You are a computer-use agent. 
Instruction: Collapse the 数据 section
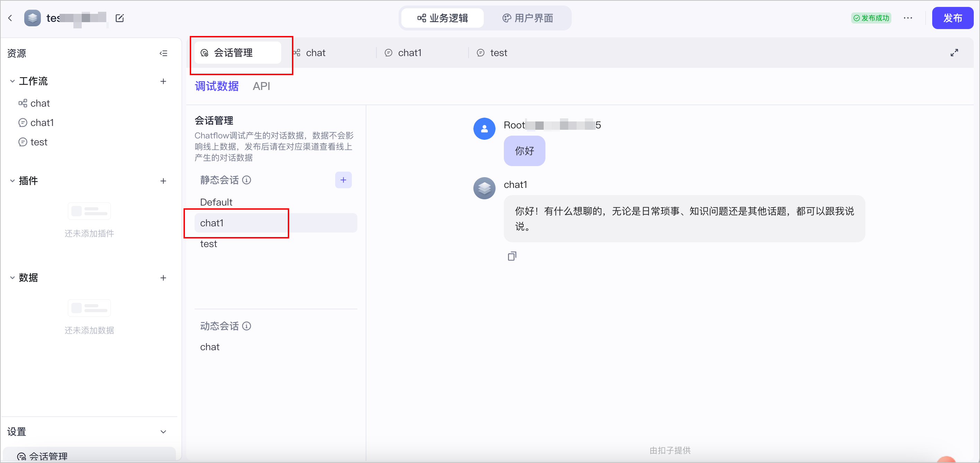12,278
